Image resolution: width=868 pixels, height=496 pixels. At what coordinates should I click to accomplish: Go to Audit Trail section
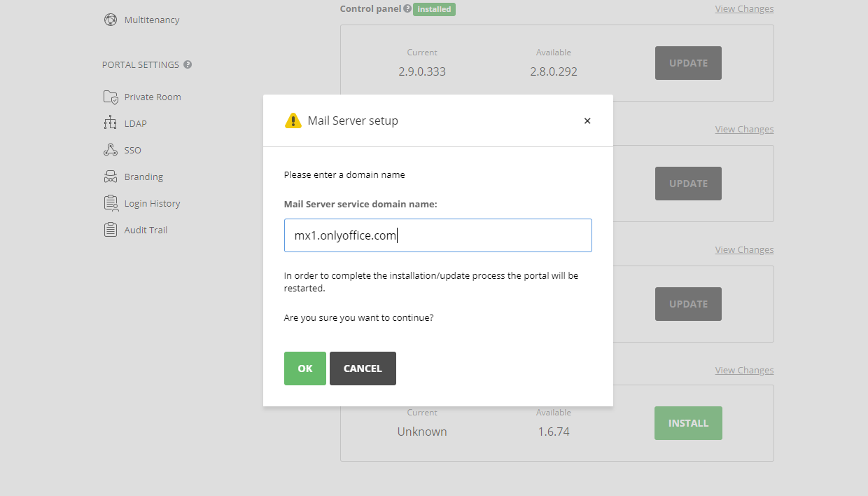(146, 230)
